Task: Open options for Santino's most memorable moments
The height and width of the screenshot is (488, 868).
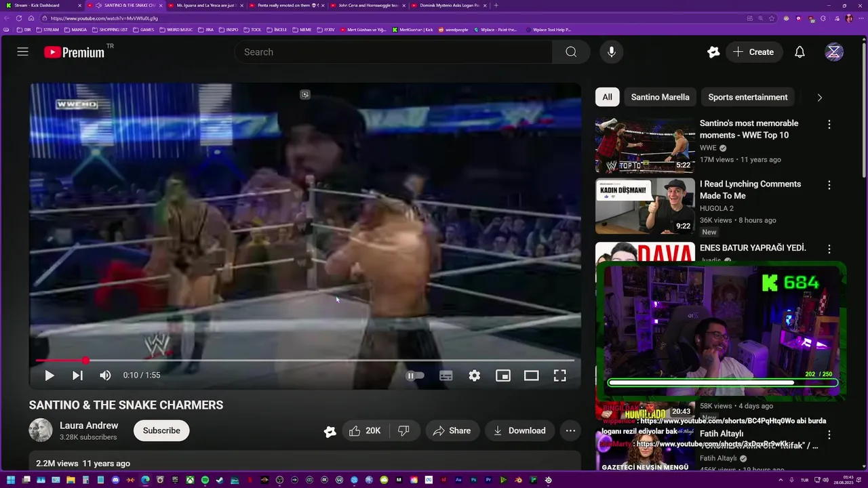Action: [x=829, y=125]
